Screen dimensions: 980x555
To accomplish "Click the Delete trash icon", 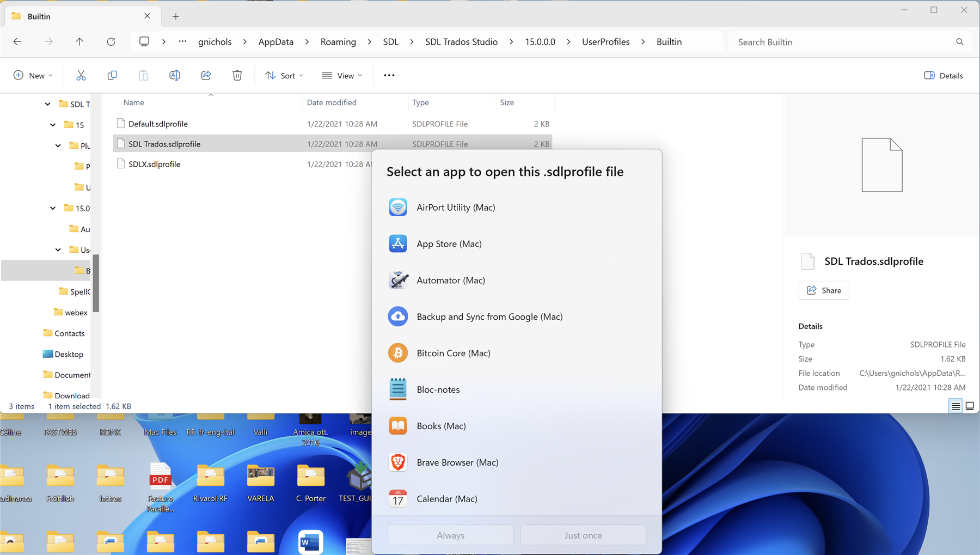I will coord(237,75).
